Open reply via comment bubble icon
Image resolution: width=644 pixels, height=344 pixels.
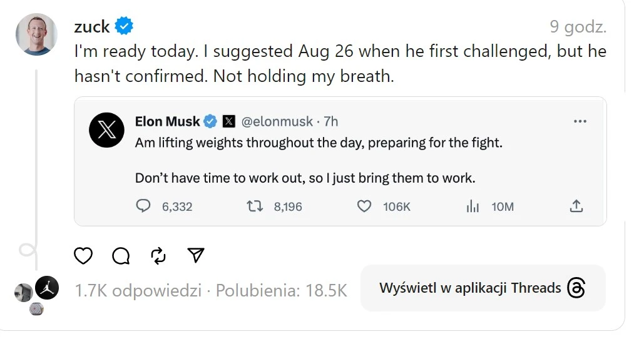[121, 256]
